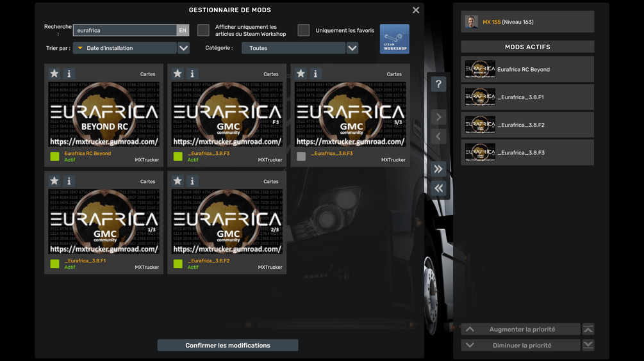Toggle green status of Eurafrica RC Beyond

point(54,156)
